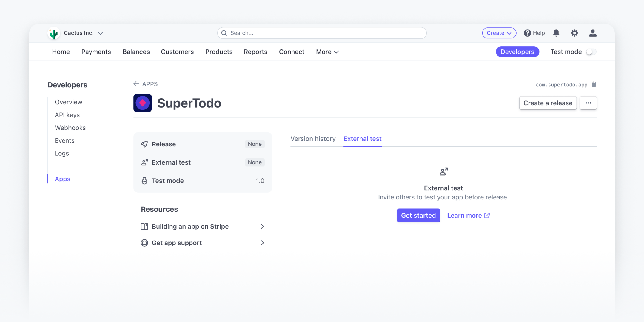The width and height of the screenshot is (644, 322).
Task: Go to the Home menu item
Action: (61, 52)
